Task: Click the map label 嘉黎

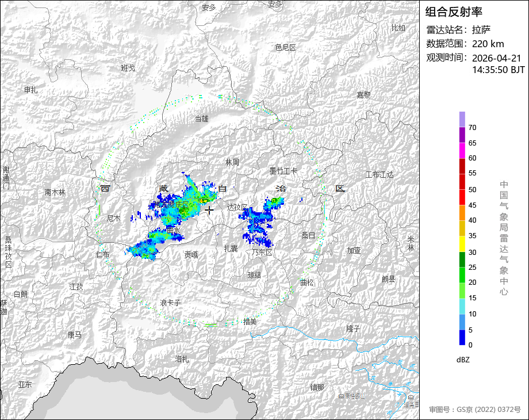Action: (363, 95)
